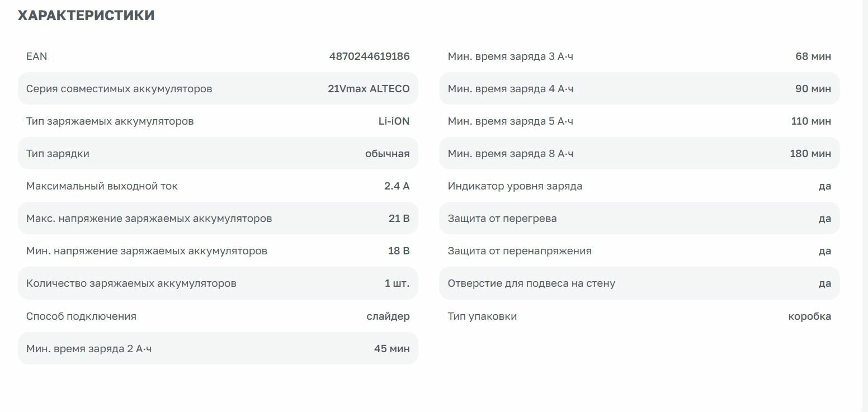Click Макс. напряжение заряжаемых аккумуляторов label
The width and height of the screenshot is (868, 412).
[149, 219]
